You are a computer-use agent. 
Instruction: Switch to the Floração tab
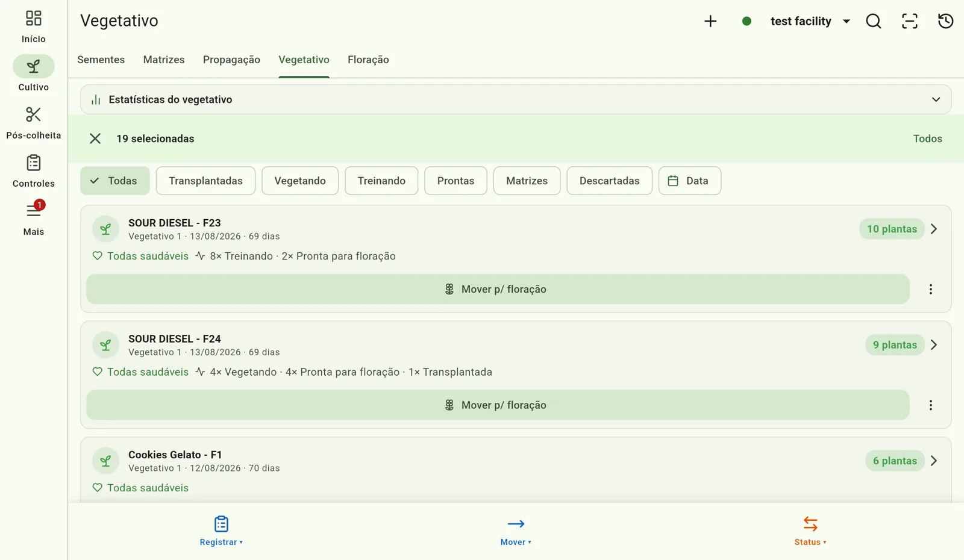[368, 60]
